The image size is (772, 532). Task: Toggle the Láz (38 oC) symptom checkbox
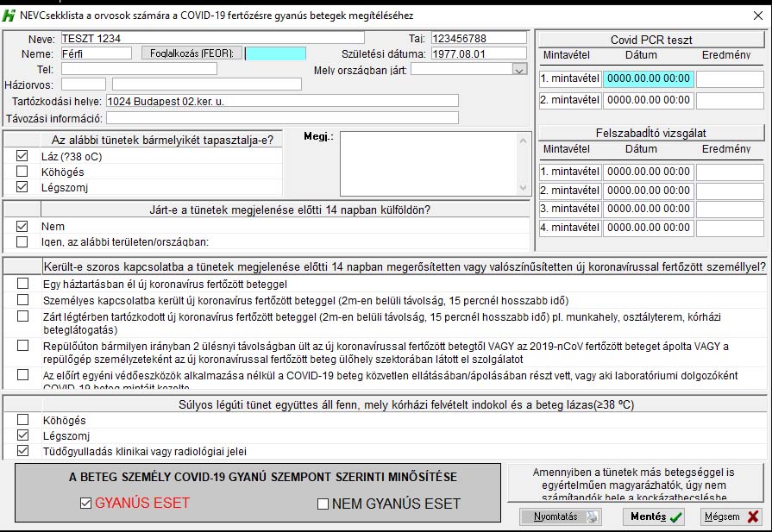coord(22,156)
